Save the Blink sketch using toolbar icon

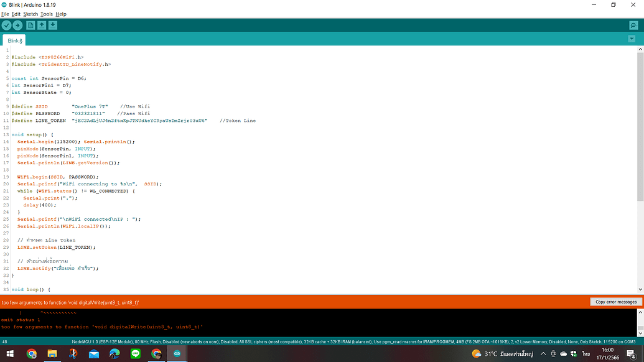click(54, 26)
